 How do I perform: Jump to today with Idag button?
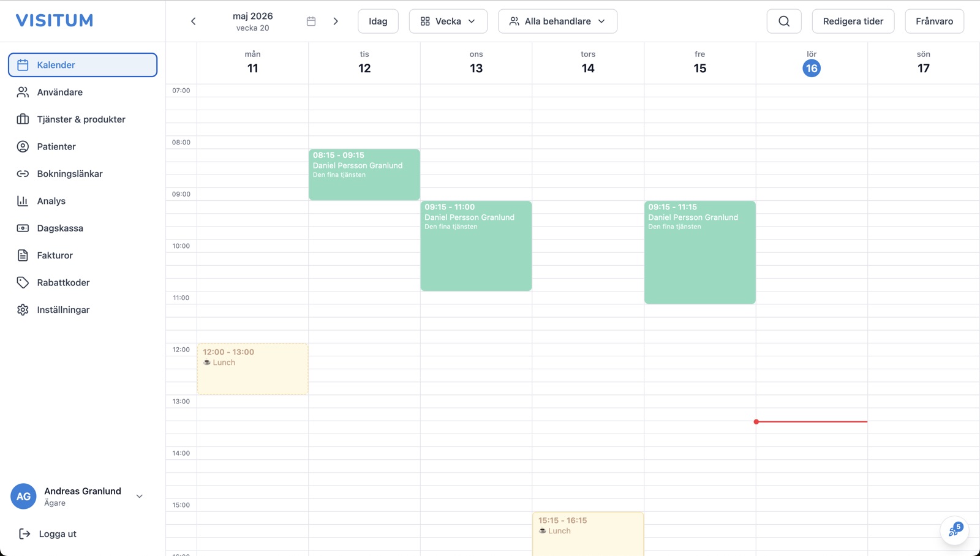coord(378,21)
